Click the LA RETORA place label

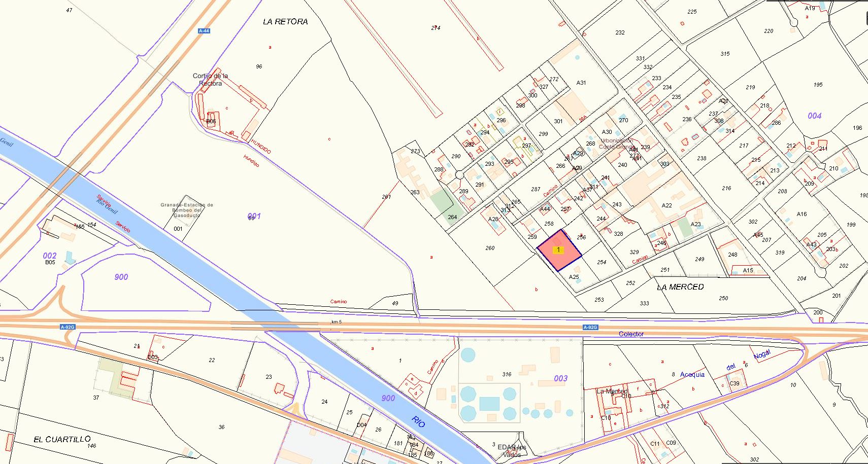click(285, 22)
